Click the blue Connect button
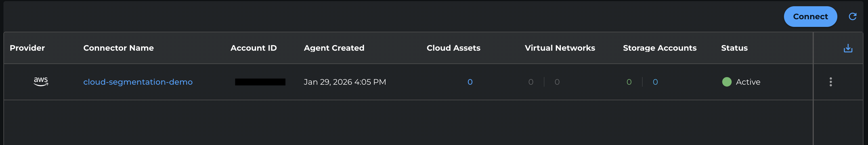868x145 pixels. [x=810, y=16]
